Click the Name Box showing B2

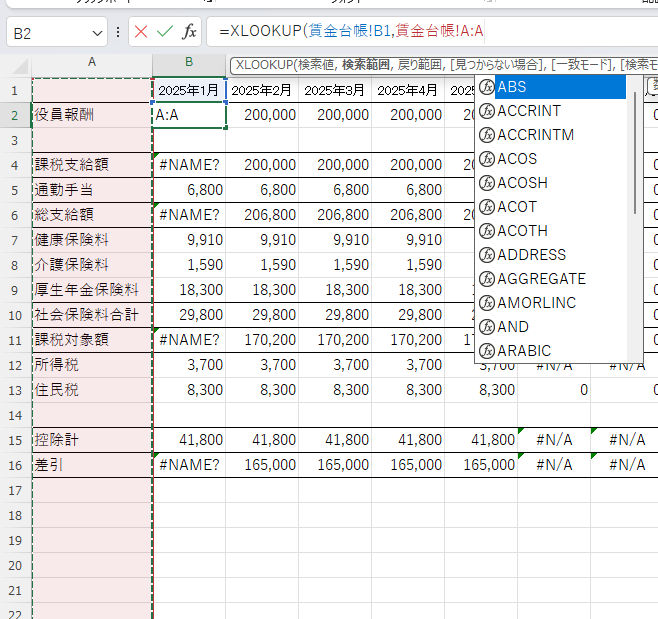tap(48, 32)
